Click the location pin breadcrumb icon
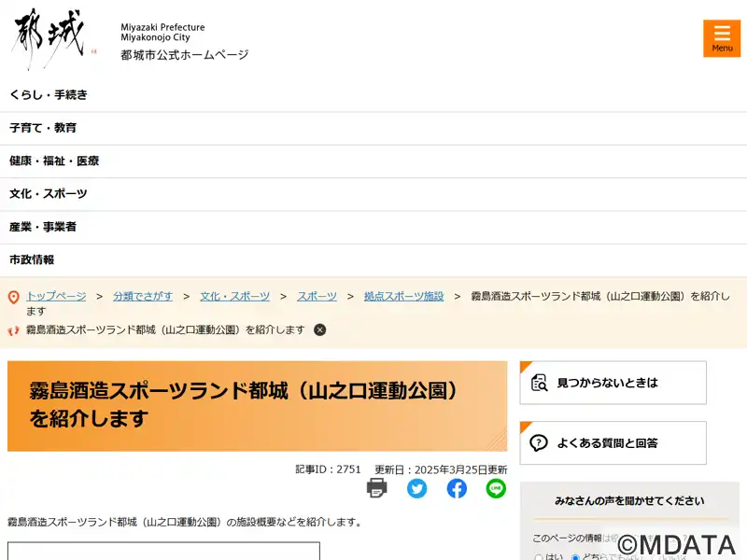This screenshot has height=560, width=747. pos(14,297)
